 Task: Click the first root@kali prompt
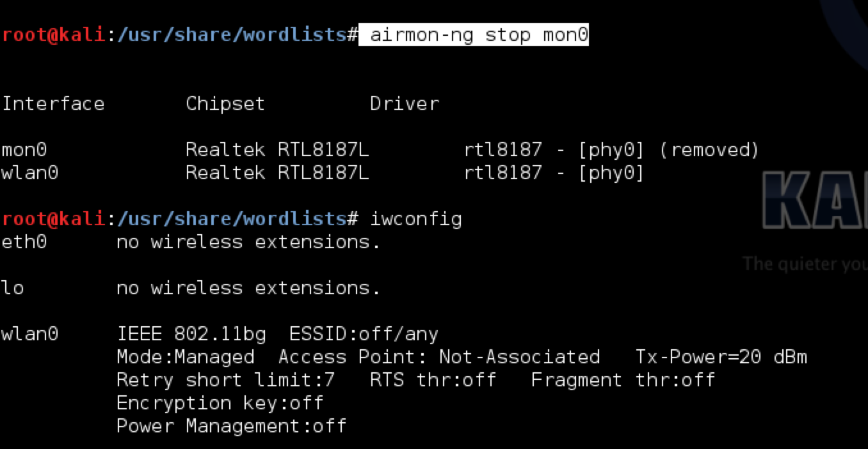pyautogui.click(x=52, y=35)
